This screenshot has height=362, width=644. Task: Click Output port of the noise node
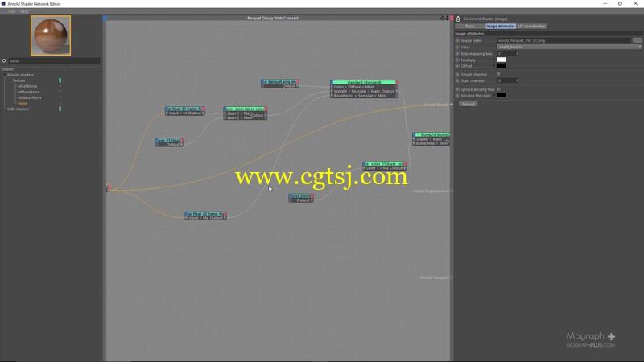312,200
